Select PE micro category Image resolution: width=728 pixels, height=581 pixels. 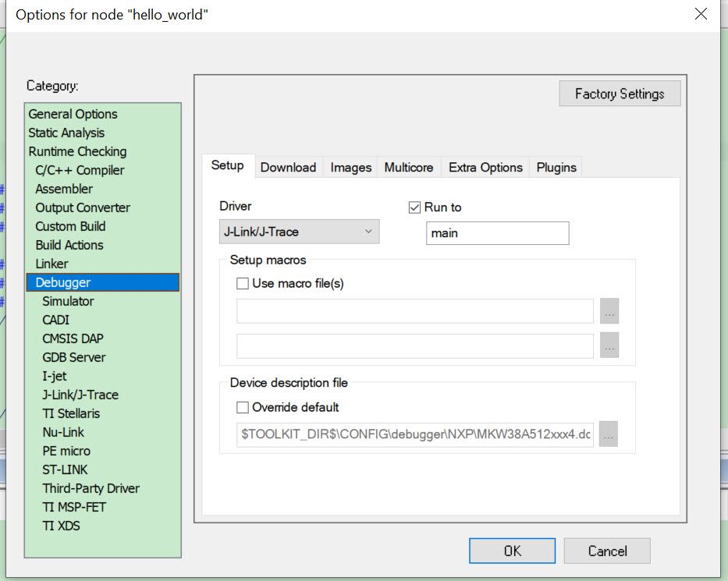[66, 451]
